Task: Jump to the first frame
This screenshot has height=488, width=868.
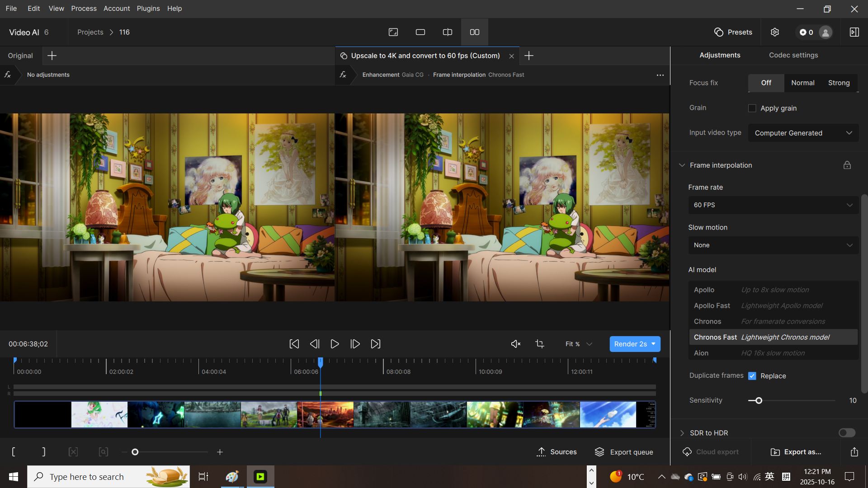Action: [x=294, y=344]
